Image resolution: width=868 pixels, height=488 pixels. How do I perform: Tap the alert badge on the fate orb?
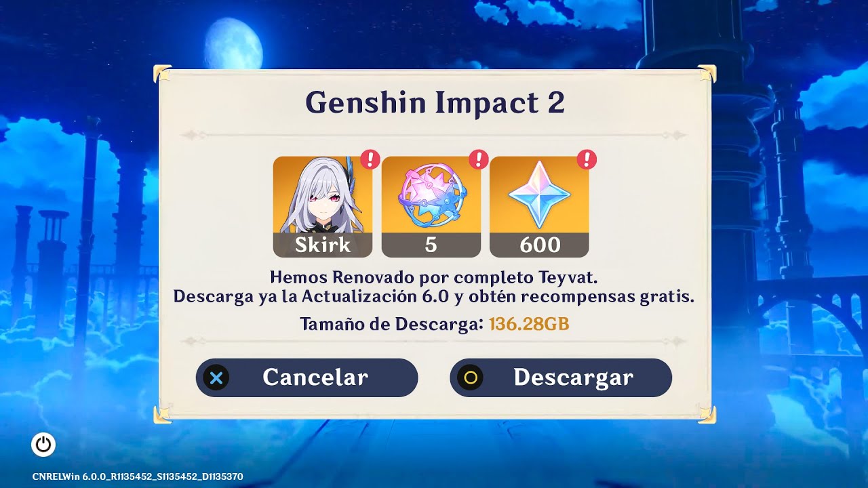coord(479,159)
